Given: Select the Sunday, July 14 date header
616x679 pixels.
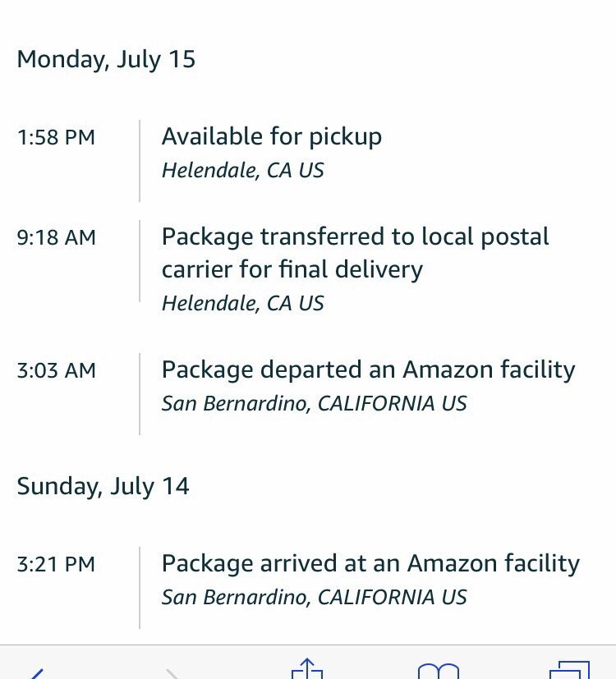Looking at the screenshot, I should [103, 486].
